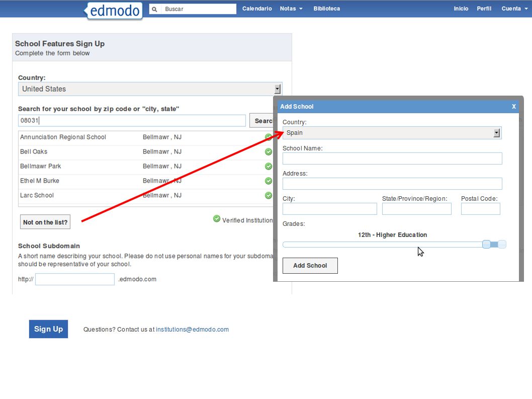Select Bellmawr Park school row
This screenshot has height=399, width=532.
point(146,167)
